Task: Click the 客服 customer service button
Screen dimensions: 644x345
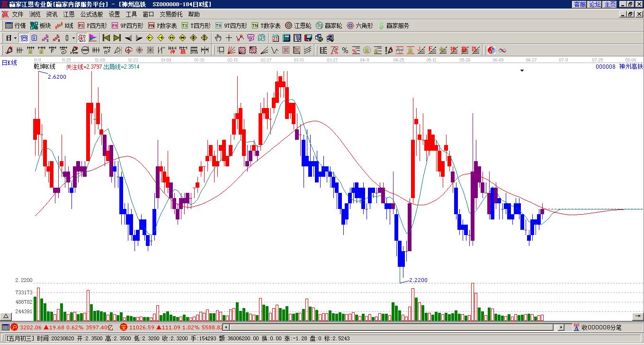Action: click(580, 4)
